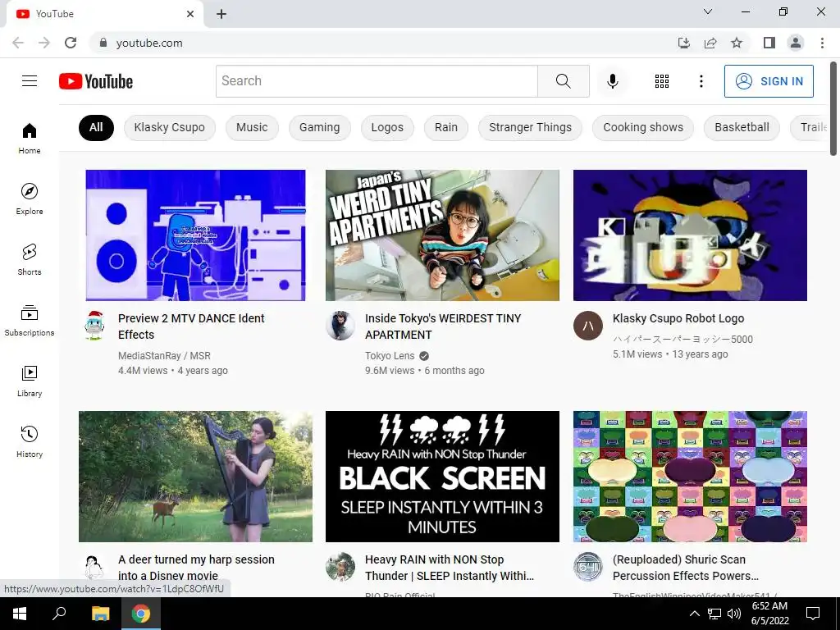Select the Rain filter chip
The height and width of the screenshot is (630, 840).
(x=446, y=127)
